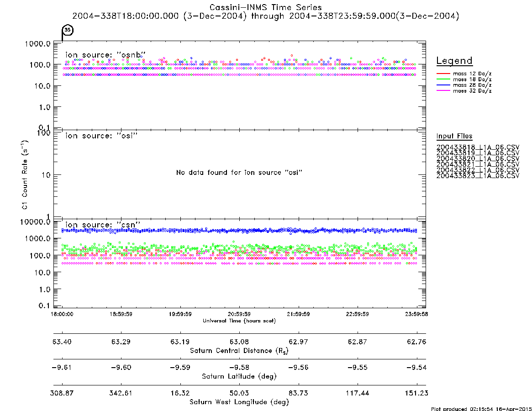532x411 pixels.
Task: Click file name 200433823_L1A_06.CSV
Action: click(478, 176)
